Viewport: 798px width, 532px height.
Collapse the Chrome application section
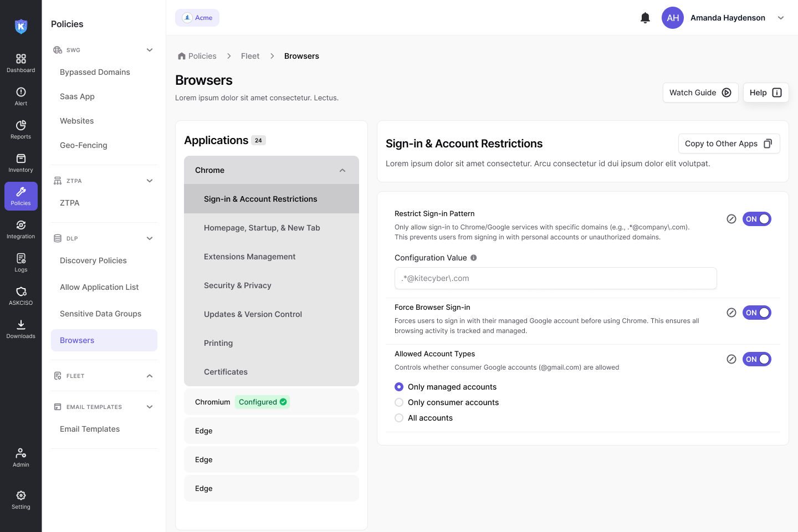pyautogui.click(x=342, y=170)
